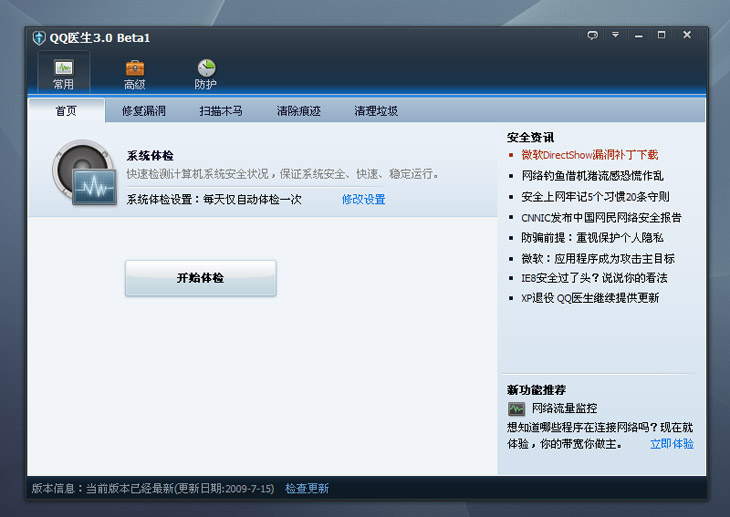Viewport: 730px width, 517px height.
Task: Open the 高级 toolbox section
Action: click(x=135, y=74)
